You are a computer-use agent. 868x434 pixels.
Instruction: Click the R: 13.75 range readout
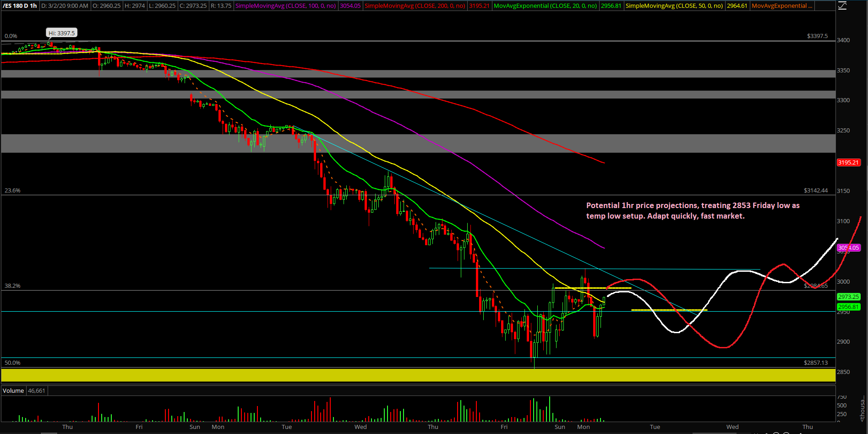coord(221,6)
